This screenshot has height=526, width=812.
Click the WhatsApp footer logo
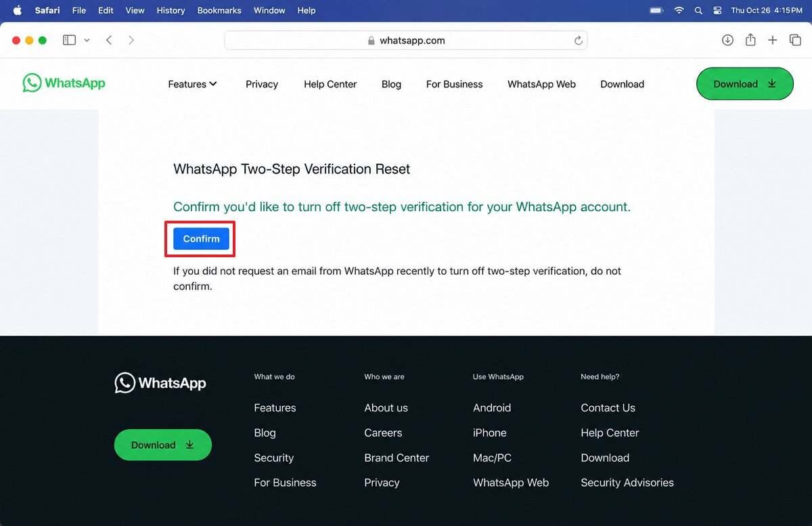click(x=160, y=382)
